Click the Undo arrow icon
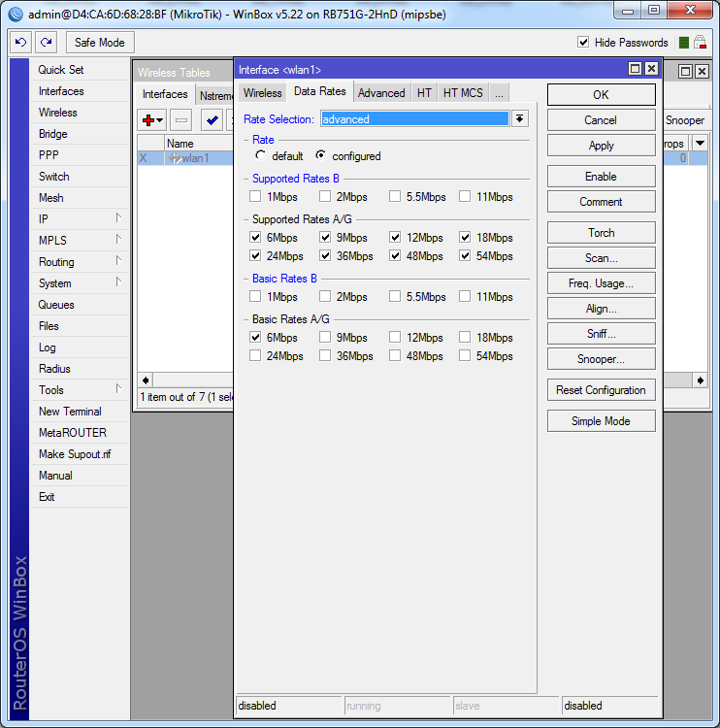Screen dimensions: 720x728 point(21,43)
